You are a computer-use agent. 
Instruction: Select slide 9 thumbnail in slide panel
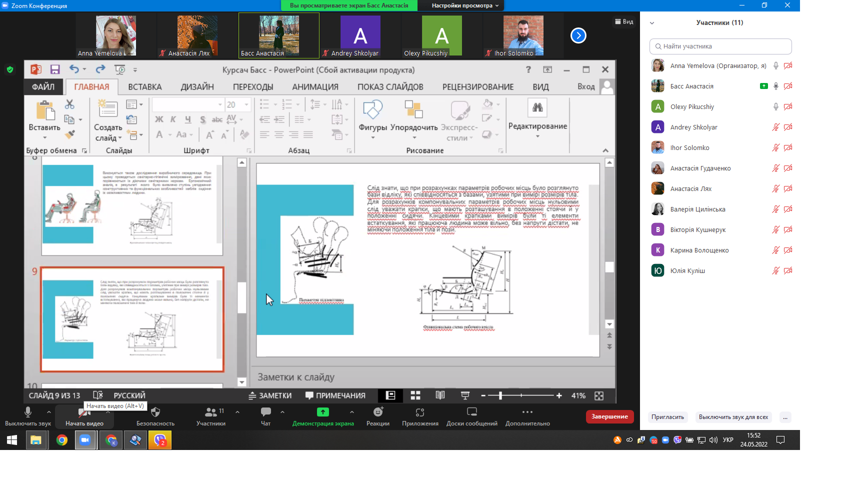click(x=132, y=319)
